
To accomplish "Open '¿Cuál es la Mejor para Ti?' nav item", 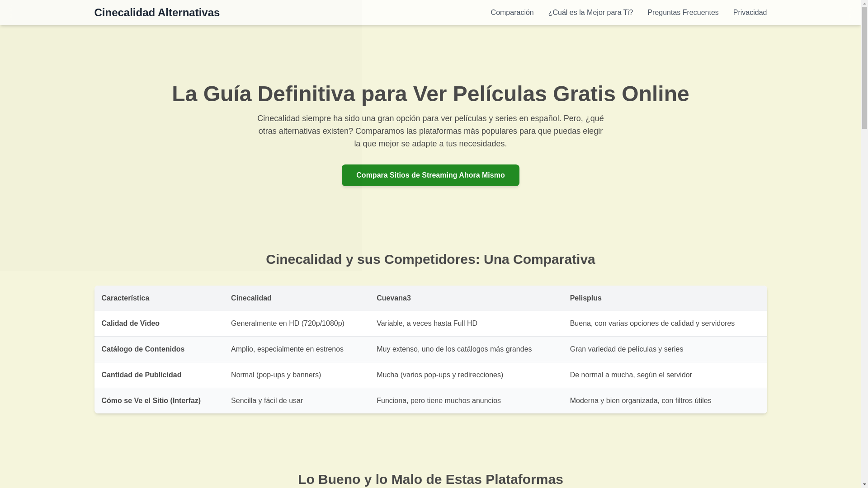I will pyautogui.click(x=590, y=13).
